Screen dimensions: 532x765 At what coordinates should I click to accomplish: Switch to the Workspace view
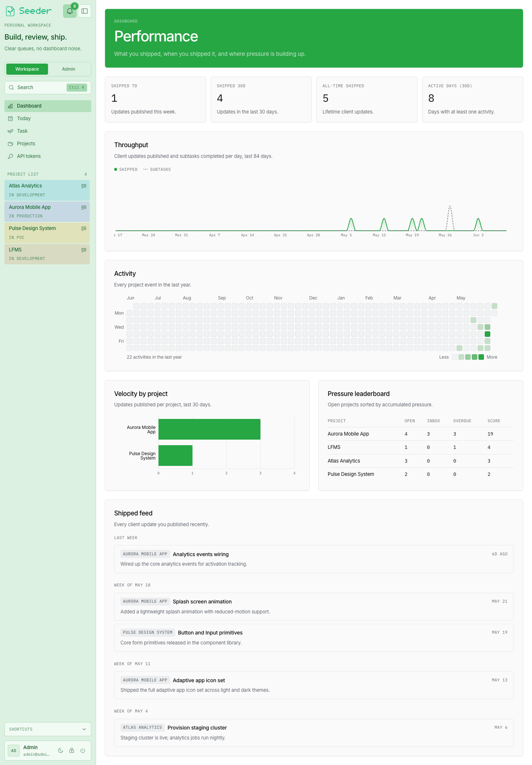pyautogui.click(x=27, y=69)
